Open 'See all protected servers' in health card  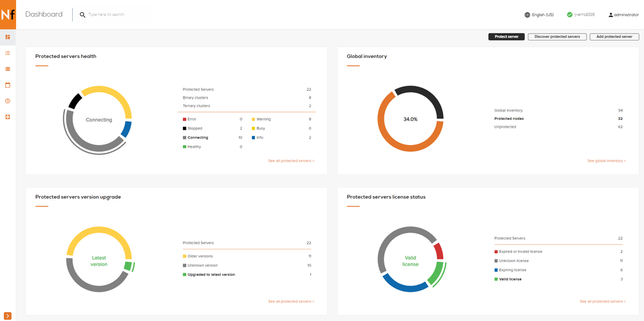click(291, 160)
